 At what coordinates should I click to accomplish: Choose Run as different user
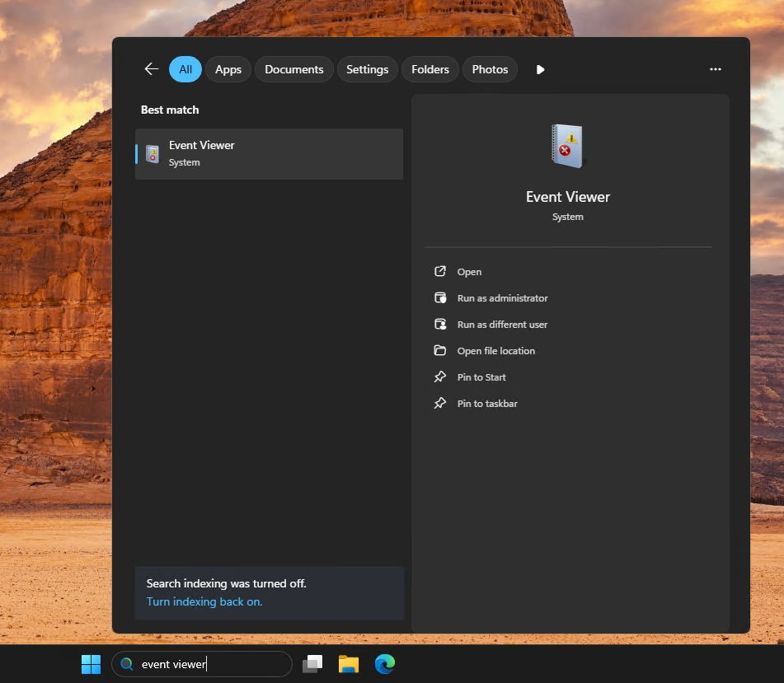(x=502, y=325)
